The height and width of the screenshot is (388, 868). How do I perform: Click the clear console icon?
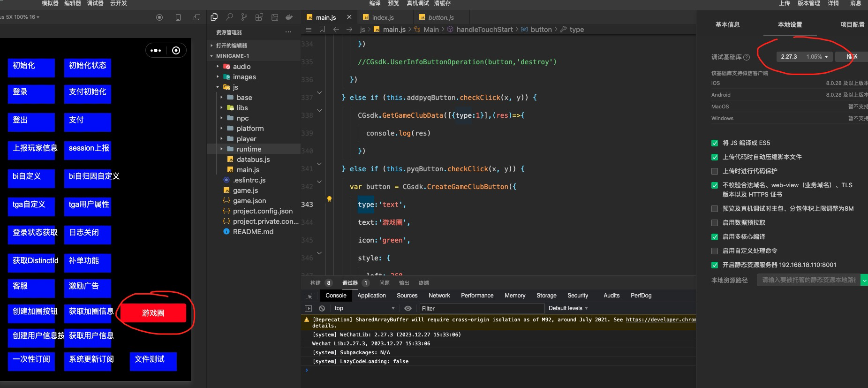click(x=322, y=308)
